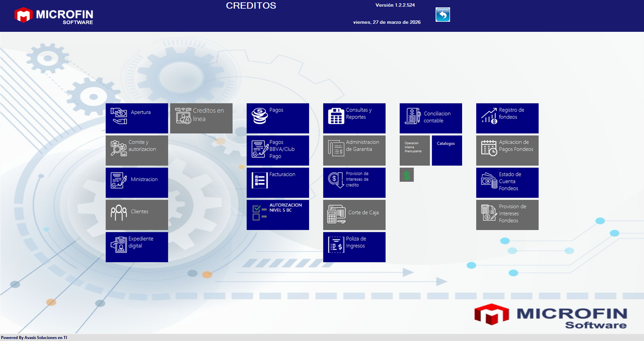Image resolution: width=644 pixels, height=341 pixels.
Task: Click the Catalogos tile
Action: click(x=447, y=150)
